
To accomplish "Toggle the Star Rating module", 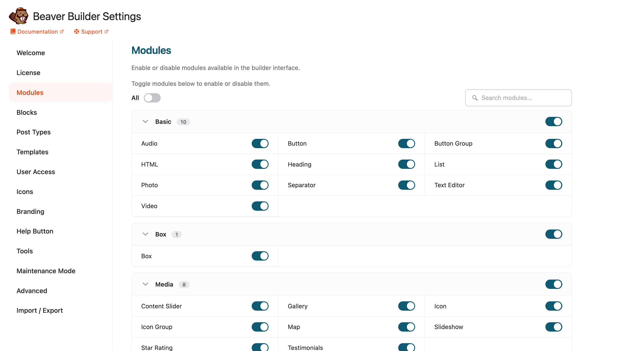I will coord(260,347).
